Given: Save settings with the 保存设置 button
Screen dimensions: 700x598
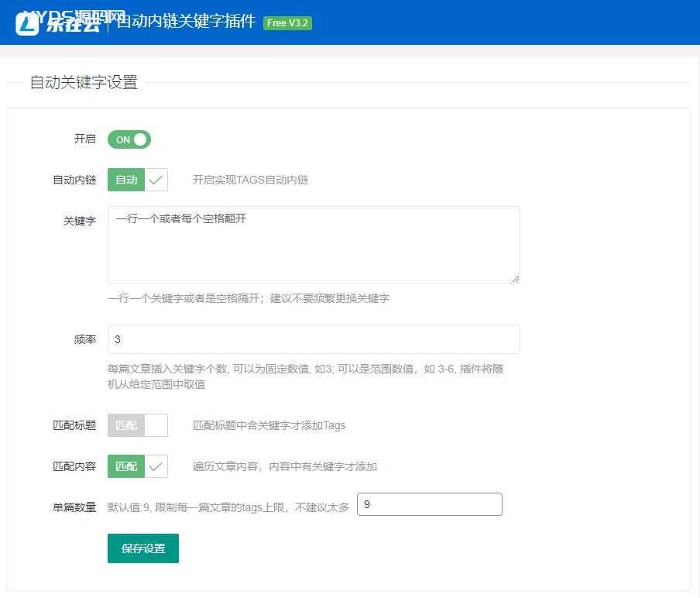Looking at the screenshot, I should click(x=143, y=548).
